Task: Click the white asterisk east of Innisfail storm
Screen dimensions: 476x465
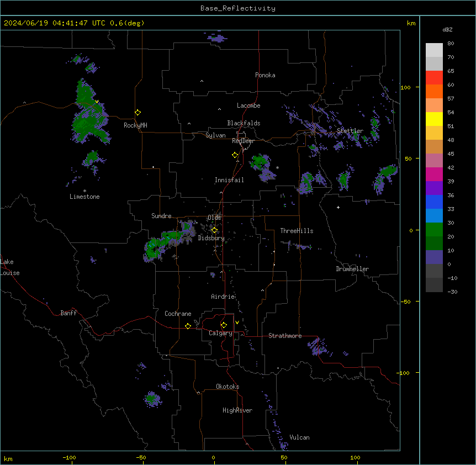Action: coord(277,167)
